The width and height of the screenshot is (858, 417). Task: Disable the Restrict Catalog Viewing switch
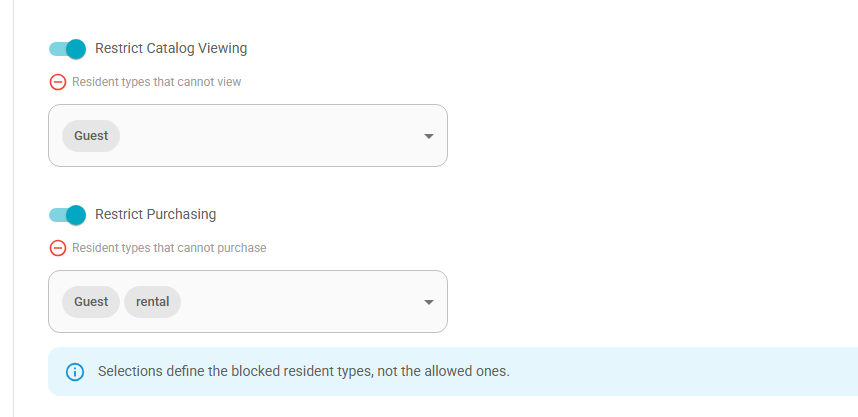[67, 49]
